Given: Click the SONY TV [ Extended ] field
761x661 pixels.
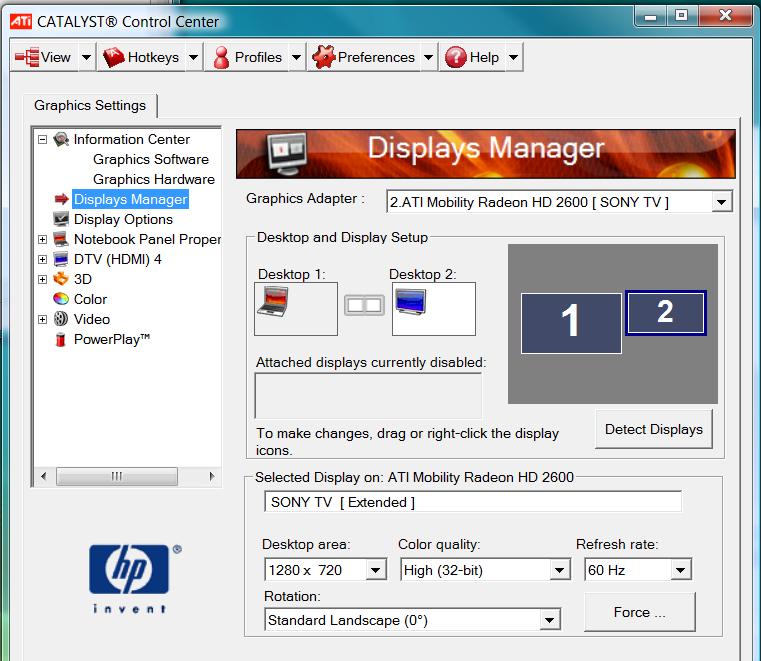Looking at the screenshot, I should pyautogui.click(x=473, y=502).
